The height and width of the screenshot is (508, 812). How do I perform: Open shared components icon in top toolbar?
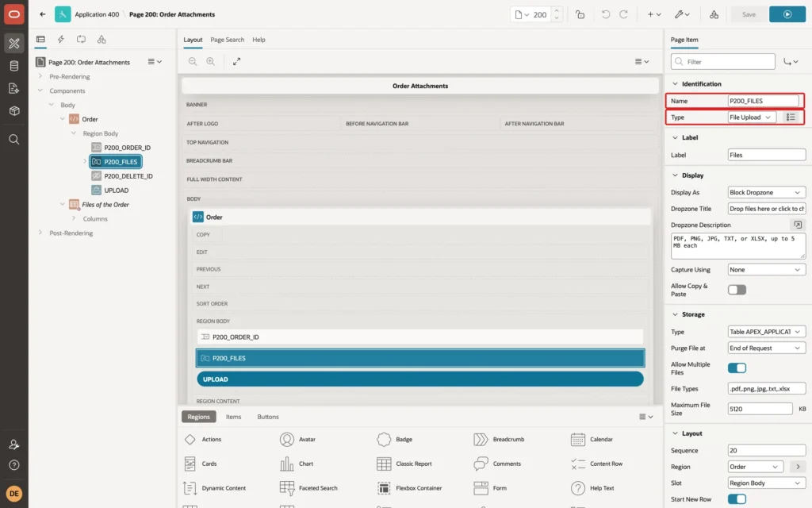[714, 14]
